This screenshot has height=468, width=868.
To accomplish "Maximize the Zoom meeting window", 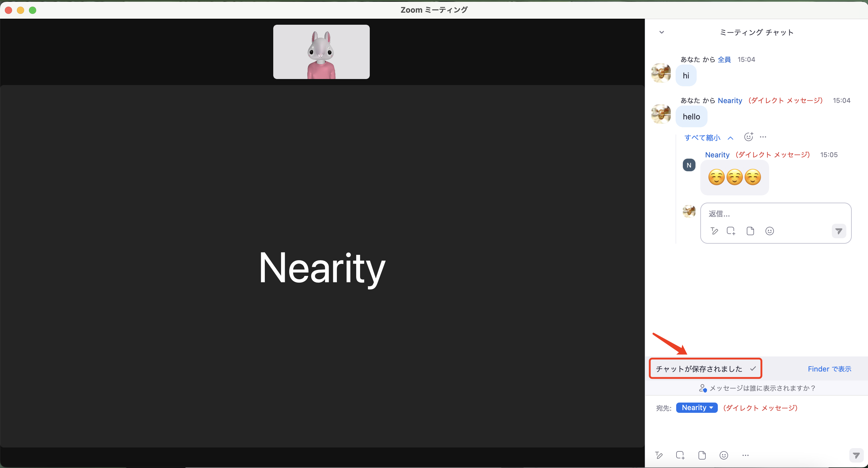I will pos(33,10).
